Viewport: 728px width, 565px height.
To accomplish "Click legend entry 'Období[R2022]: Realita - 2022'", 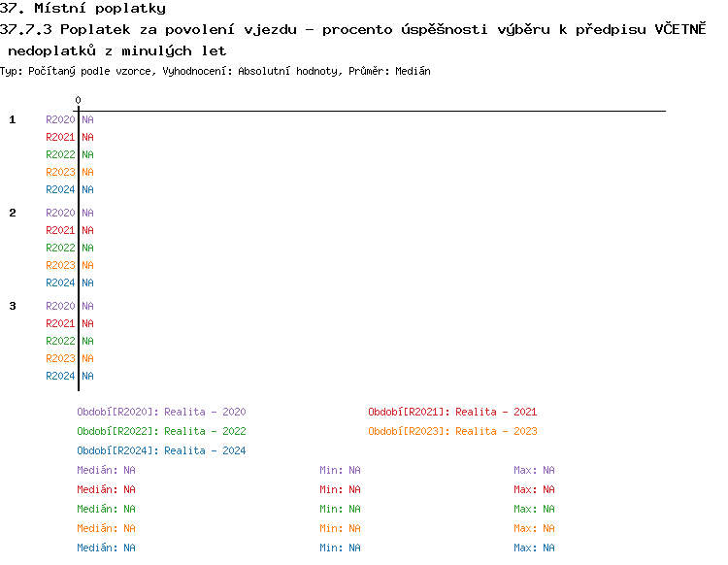I will 161,431.
